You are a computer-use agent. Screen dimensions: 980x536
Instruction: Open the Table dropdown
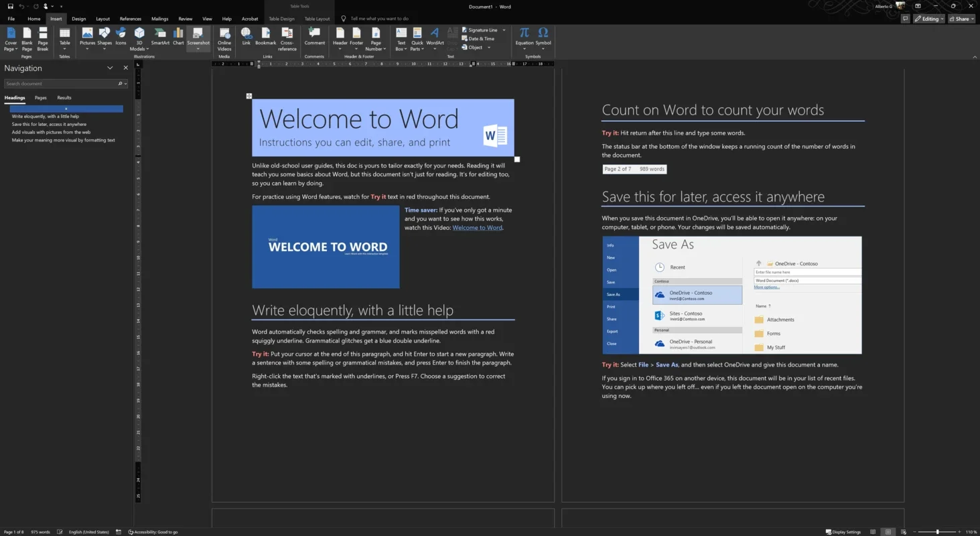click(x=64, y=39)
